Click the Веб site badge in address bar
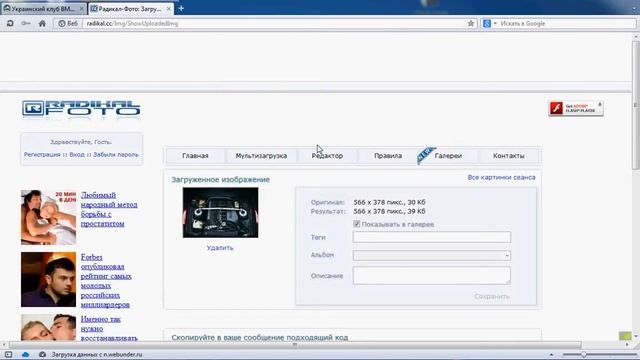640x360 pixels. click(68, 24)
